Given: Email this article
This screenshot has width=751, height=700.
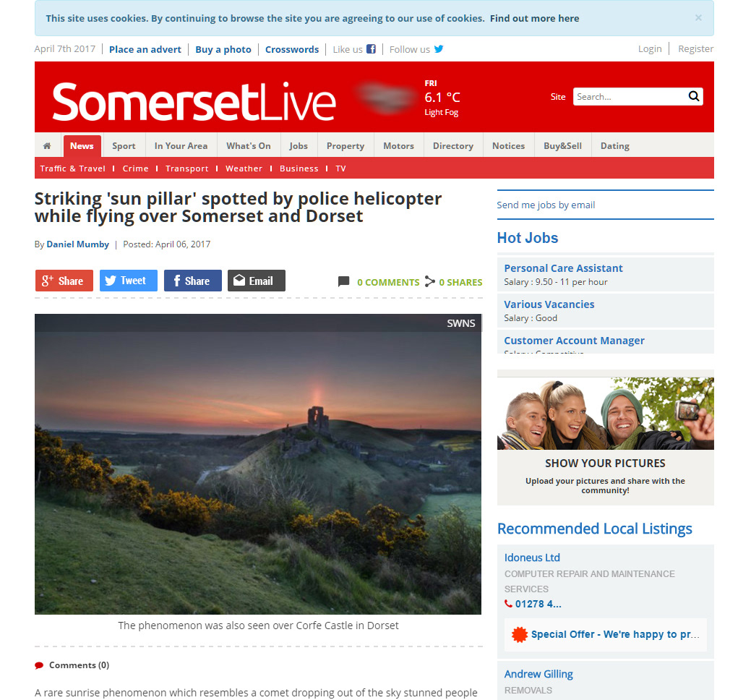Looking at the screenshot, I should 257,281.
